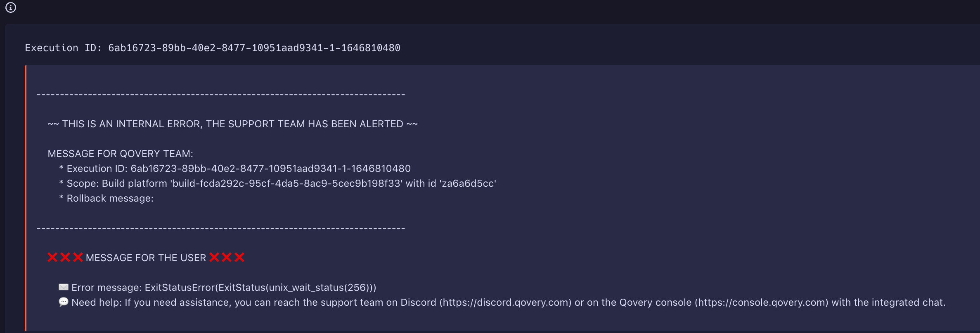Click the 'za6a6d5cc' build id text

point(468,183)
